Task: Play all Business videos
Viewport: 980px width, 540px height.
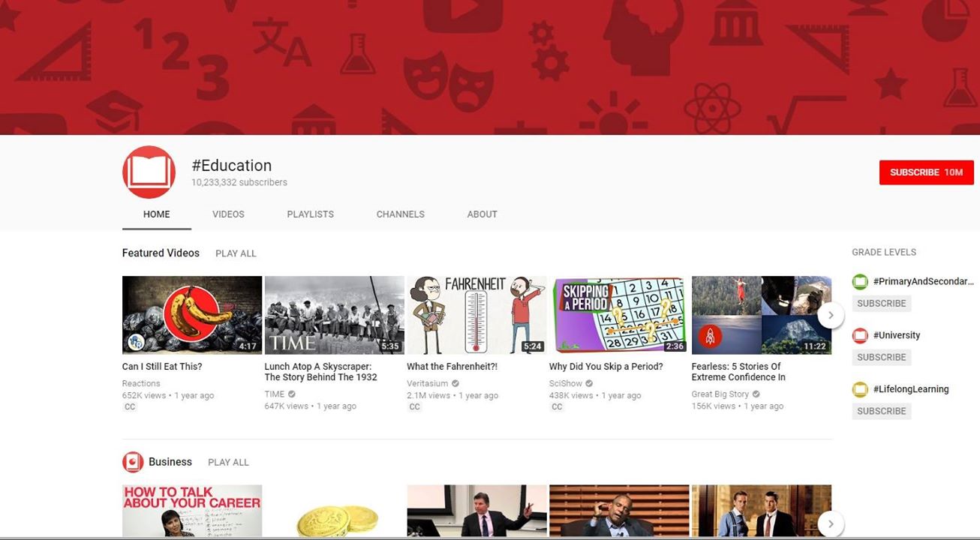Action: coord(228,463)
